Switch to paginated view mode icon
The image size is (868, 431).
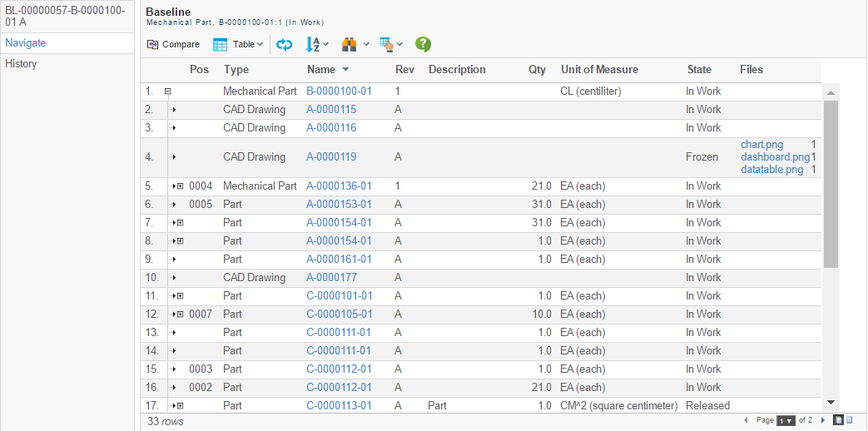(839, 420)
